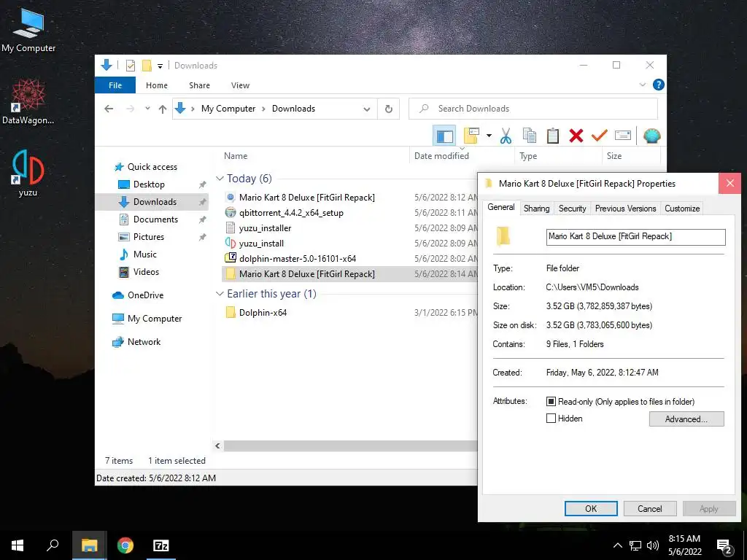747x560 pixels.
Task: Collapse the Earlier this year (1) group
Action: point(220,294)
